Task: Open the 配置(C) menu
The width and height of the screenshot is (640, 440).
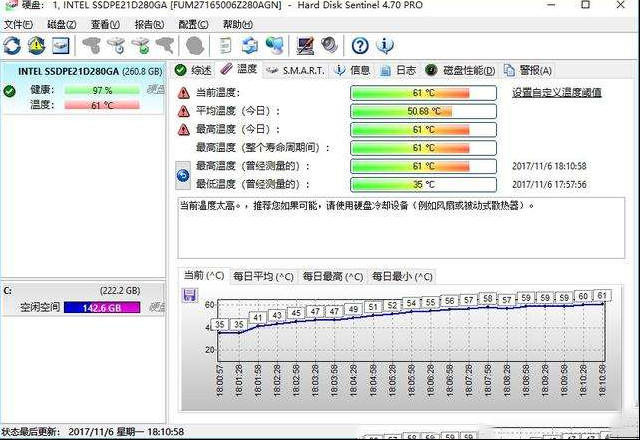Action: (193, 24)
